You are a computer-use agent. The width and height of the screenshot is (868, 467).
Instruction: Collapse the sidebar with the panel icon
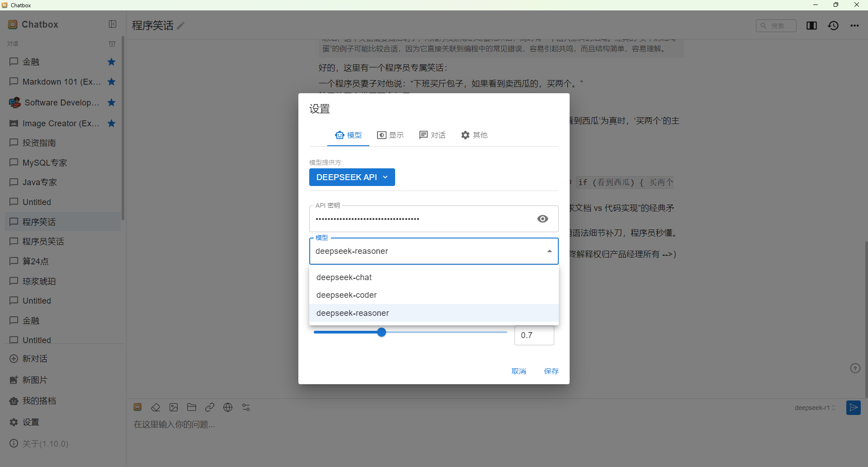(x=113, y=24)
